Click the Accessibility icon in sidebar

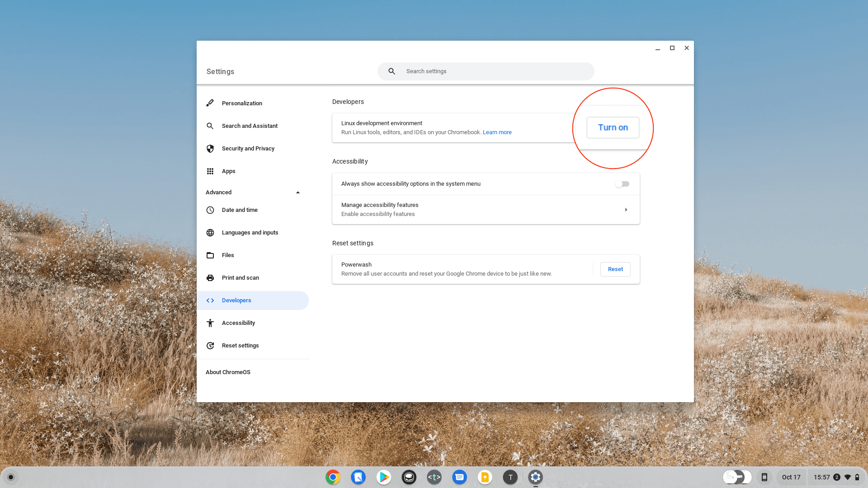click(x=210, y=323)
